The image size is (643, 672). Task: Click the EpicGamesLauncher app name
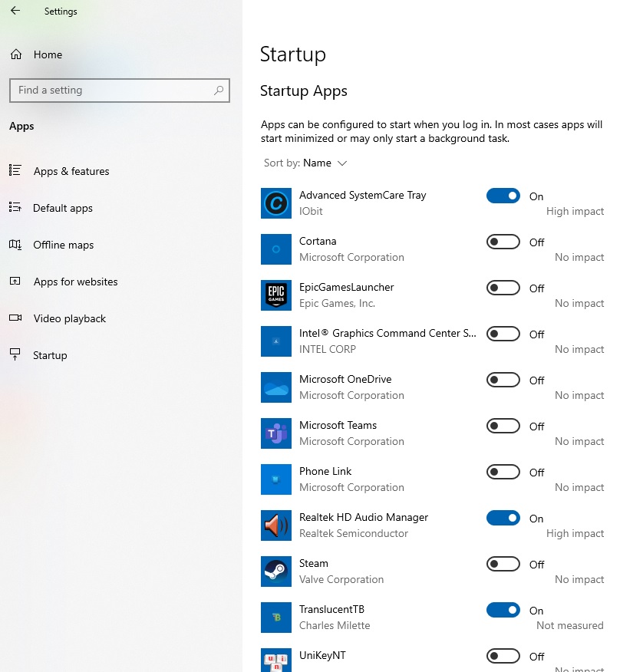point(346,287)
